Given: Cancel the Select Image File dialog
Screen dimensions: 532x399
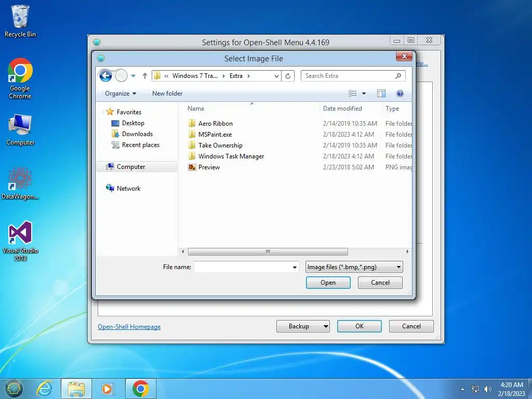Looking at the screenshot, I should point(380,283).
